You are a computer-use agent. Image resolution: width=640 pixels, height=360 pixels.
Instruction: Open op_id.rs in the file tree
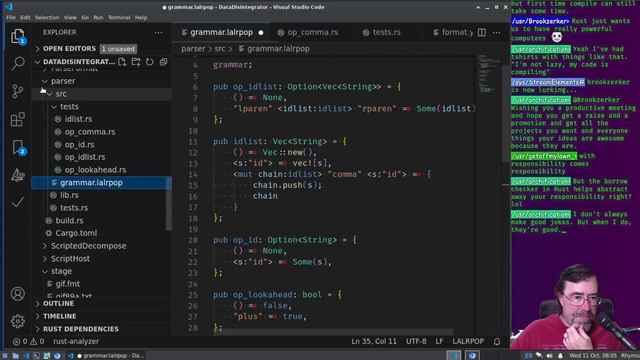click(79, 144)
